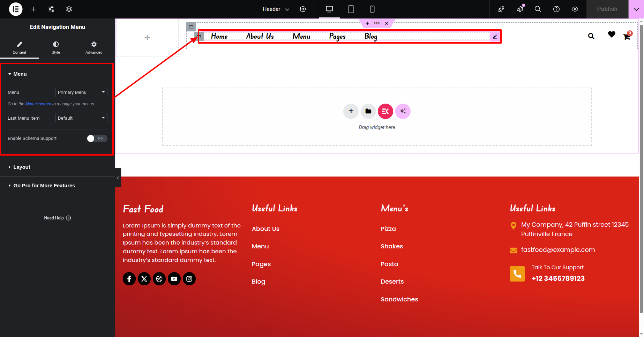644x337 pixels.
Task: Click the footer Shakes link
Action: coord(392,246)
